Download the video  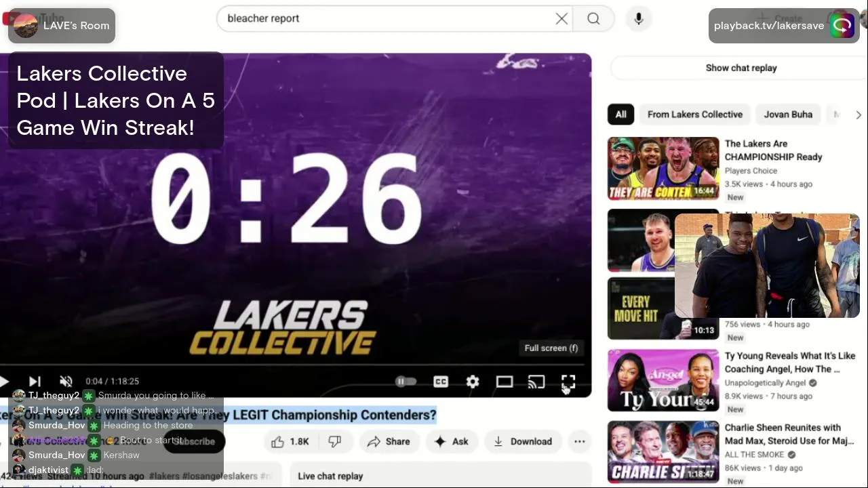pyautogui.click(x=522, y=441)
